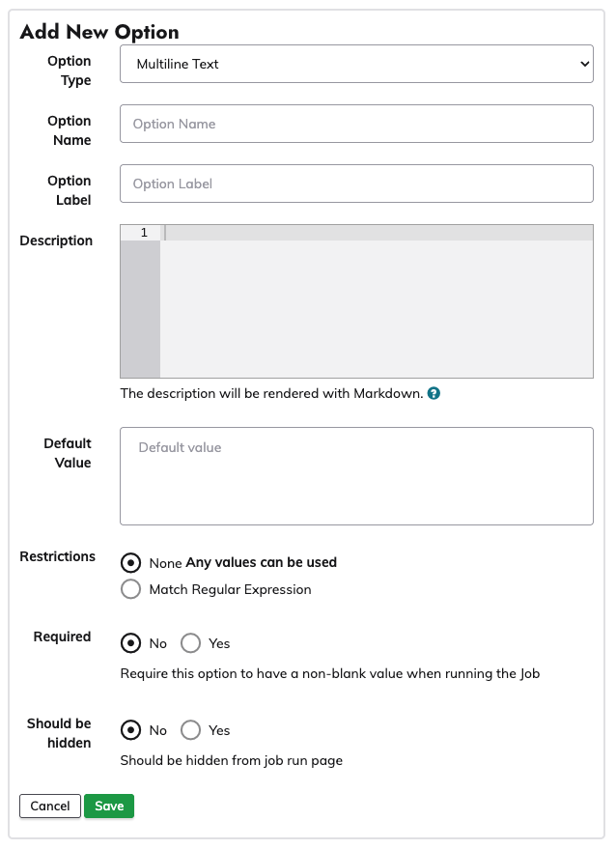The image size is (616, 849).
Task: Click the Option Name input field
Action: click(x=356, y=124)
